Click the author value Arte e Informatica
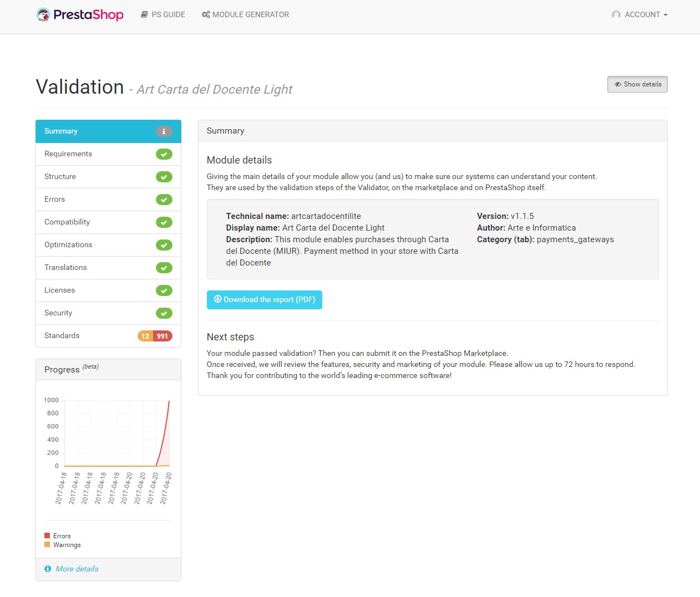700x597 pixels. (542, 228)
